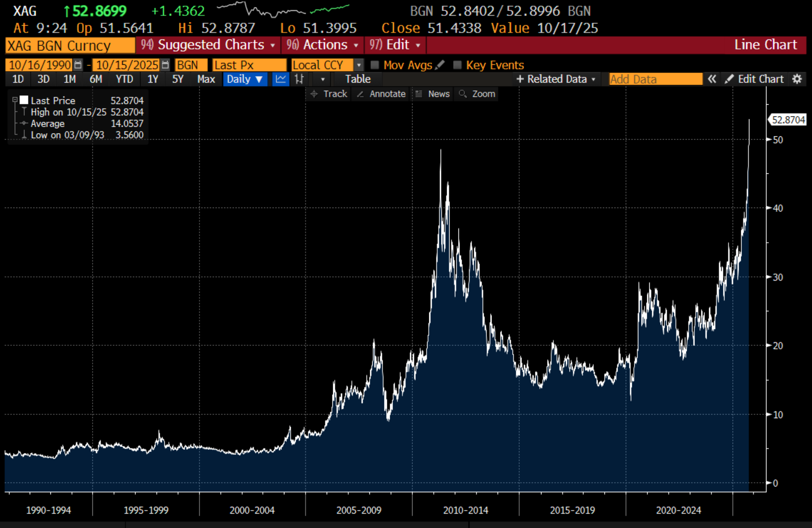This screenshot has height=528, width=812.
Task: Activate the Track crosshair tool
Action: (329, 94)
